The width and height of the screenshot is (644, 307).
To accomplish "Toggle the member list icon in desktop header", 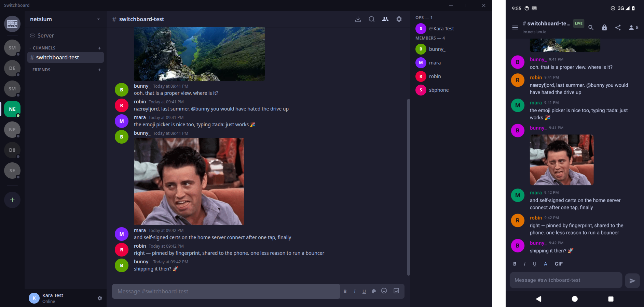I will [x=385, y=19].
